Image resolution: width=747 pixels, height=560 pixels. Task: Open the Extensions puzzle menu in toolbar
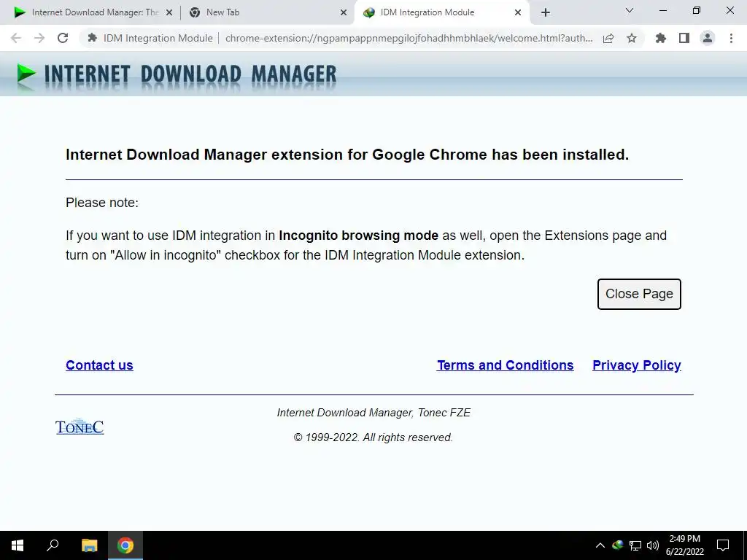[x=661, y=38]
